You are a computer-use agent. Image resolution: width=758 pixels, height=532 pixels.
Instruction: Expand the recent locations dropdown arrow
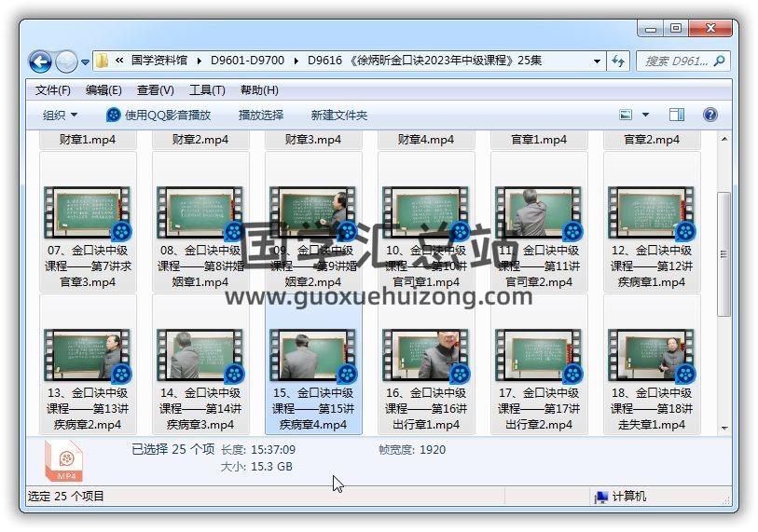point(86,62)
